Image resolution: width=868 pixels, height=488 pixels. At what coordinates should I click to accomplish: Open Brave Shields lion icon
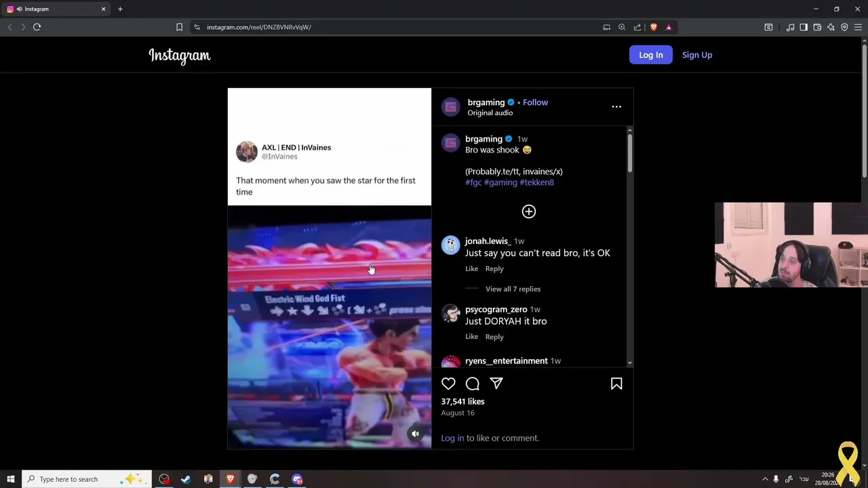[654, 27]
